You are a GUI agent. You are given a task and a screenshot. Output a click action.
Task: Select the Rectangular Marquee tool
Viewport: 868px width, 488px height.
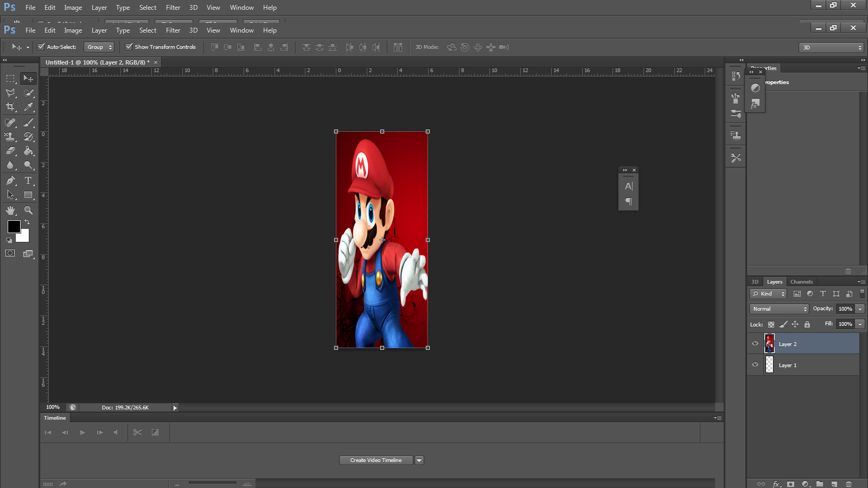pos(10,79)
